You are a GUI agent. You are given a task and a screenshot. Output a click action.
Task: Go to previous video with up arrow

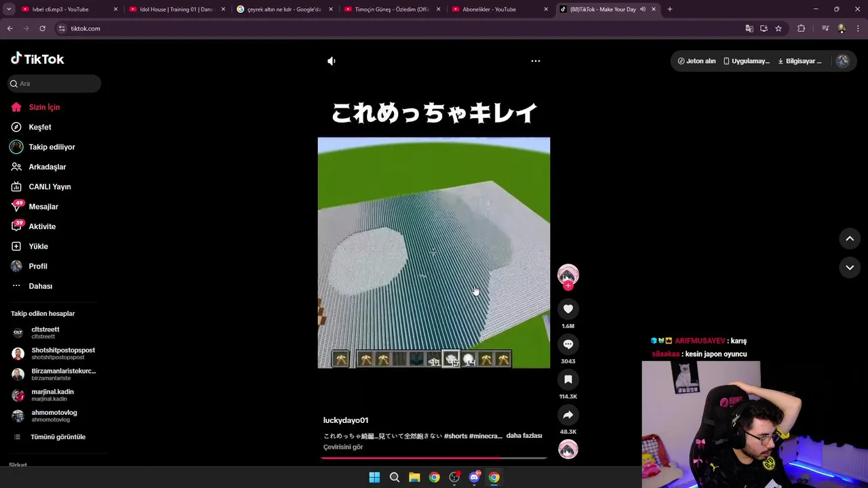pos(850,239)
